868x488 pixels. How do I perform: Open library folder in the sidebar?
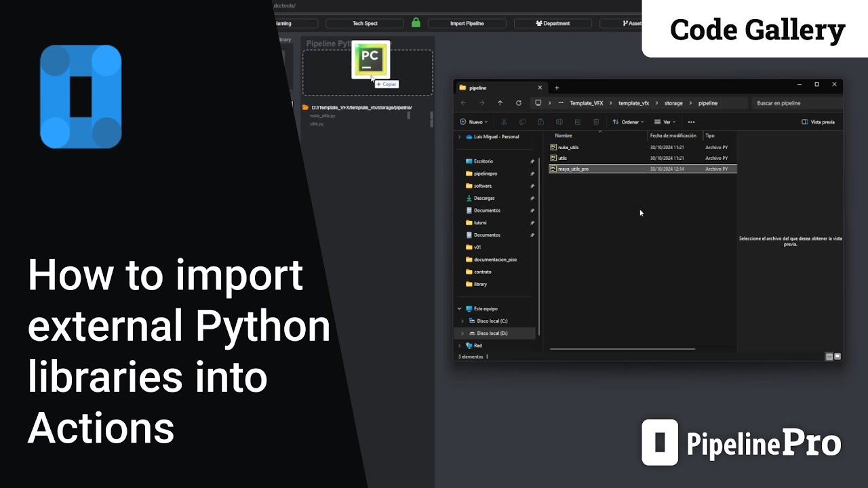click(480, 284)
